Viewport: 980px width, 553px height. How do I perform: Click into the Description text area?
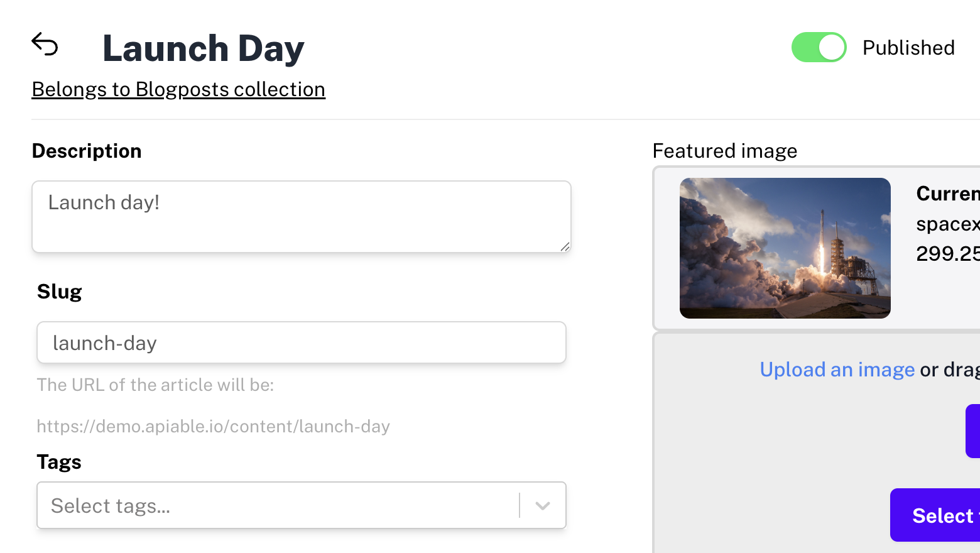[302, 217]
